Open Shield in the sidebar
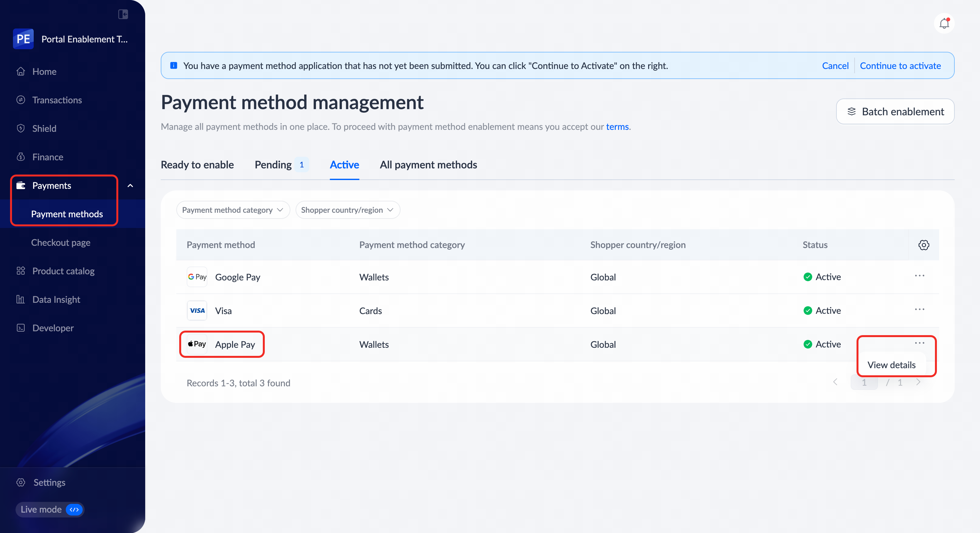Image resolution: width=980 pixels, height=533 pixels. coord(44,129)
